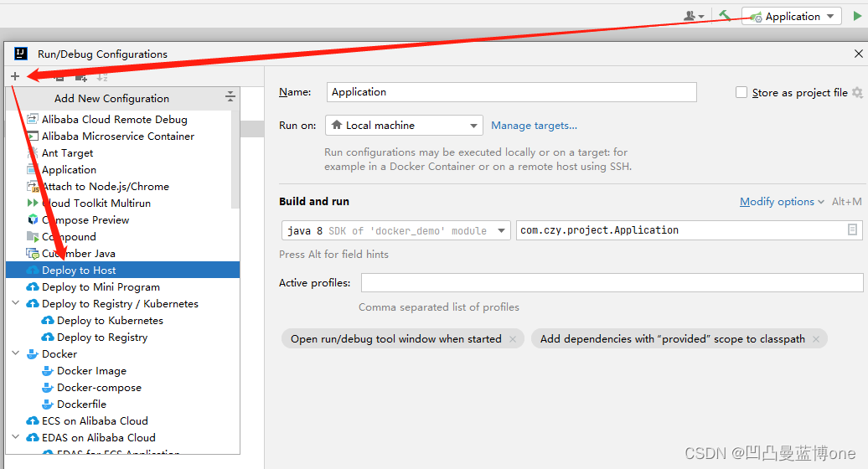Click the gear icon next to Store as project file
This screenshot has width=868, height=469.
[857, 92]
